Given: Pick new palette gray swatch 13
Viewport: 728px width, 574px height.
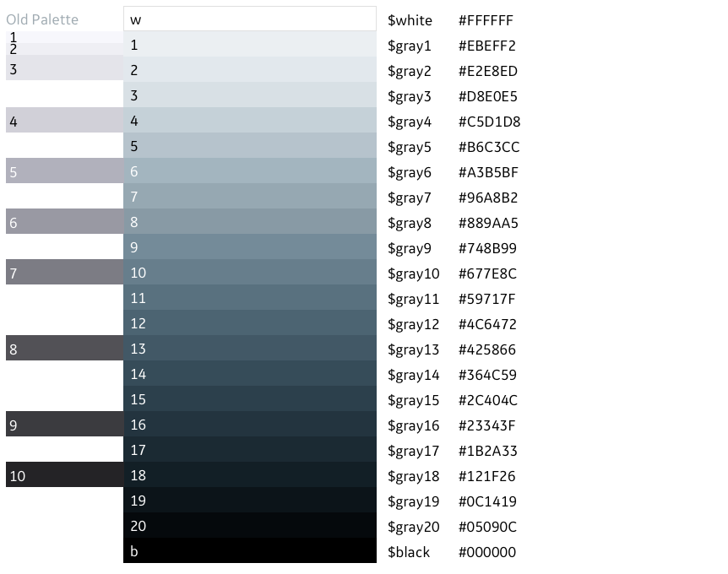Looking at the screenshot, I should click(250, 348).
